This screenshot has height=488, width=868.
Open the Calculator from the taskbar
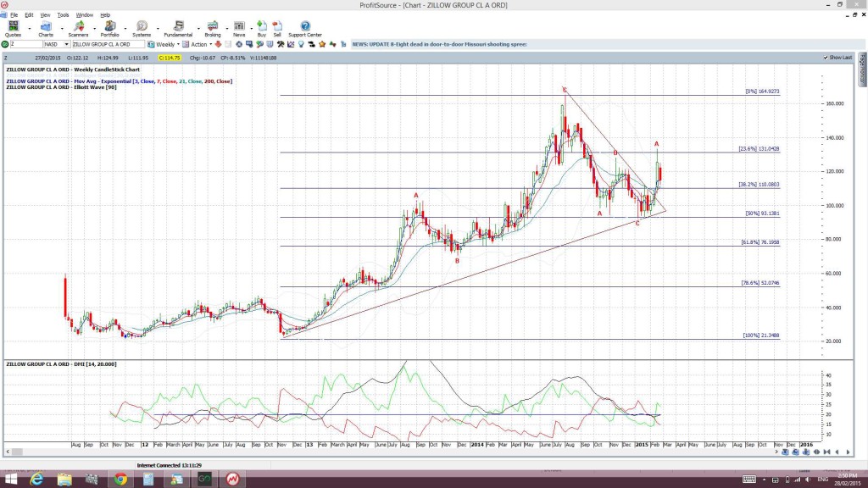148,480
